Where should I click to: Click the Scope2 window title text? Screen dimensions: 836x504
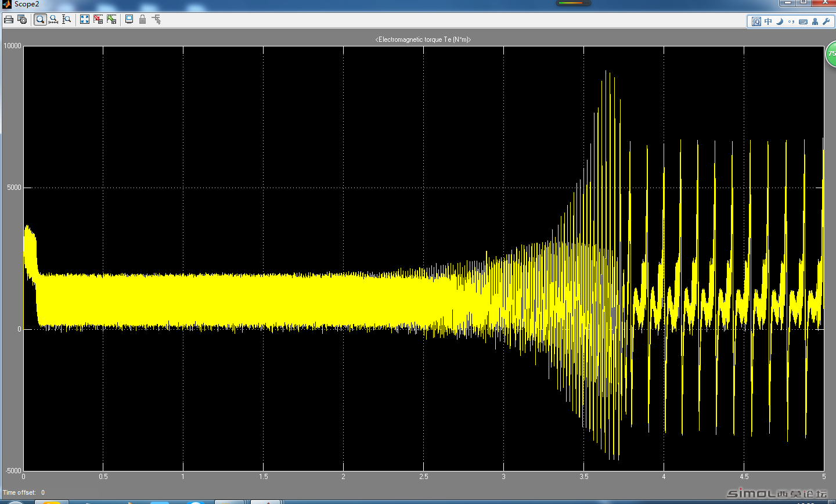click(x=27, y=4)
